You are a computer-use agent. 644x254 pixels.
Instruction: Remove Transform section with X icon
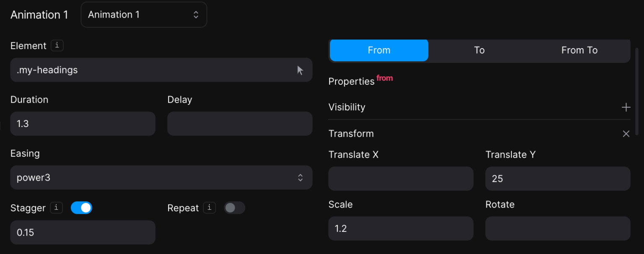626,134
